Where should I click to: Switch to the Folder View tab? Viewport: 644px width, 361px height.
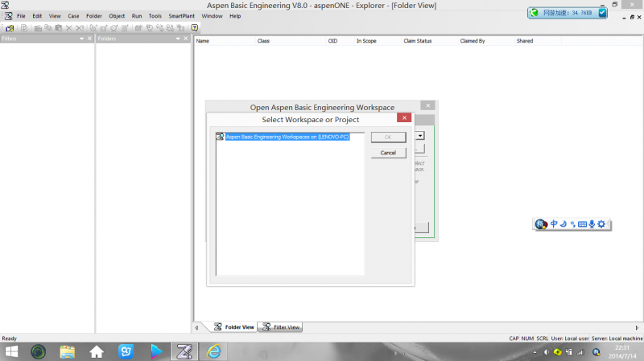point(234,327)
